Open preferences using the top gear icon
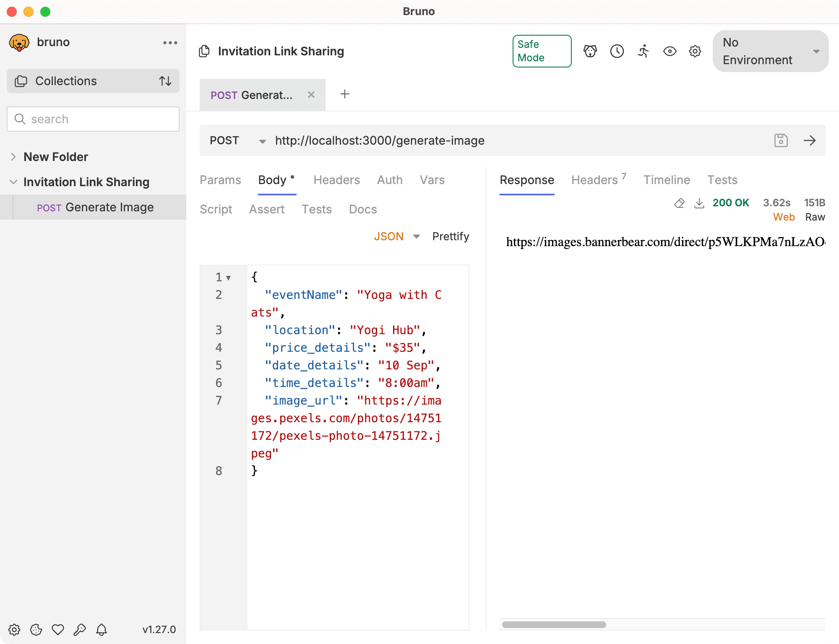The height and width of the screenshot is (644, 839). coord(695,51)
